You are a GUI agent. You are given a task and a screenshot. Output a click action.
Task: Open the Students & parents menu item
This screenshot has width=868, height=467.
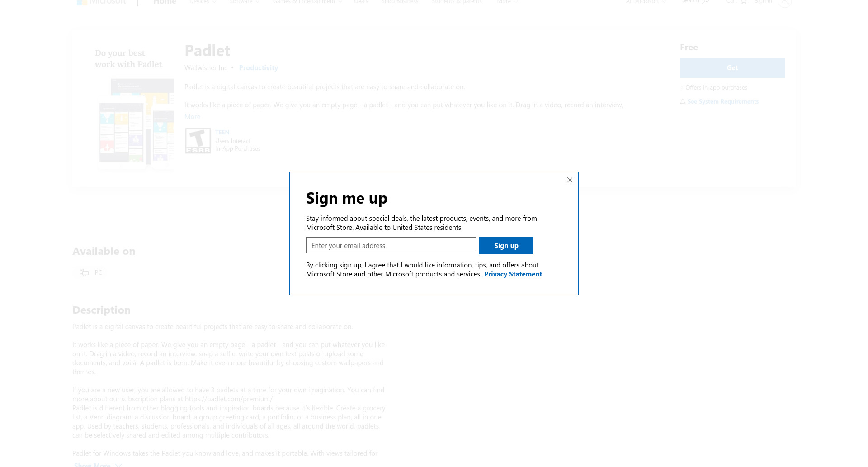click(457, 2)
